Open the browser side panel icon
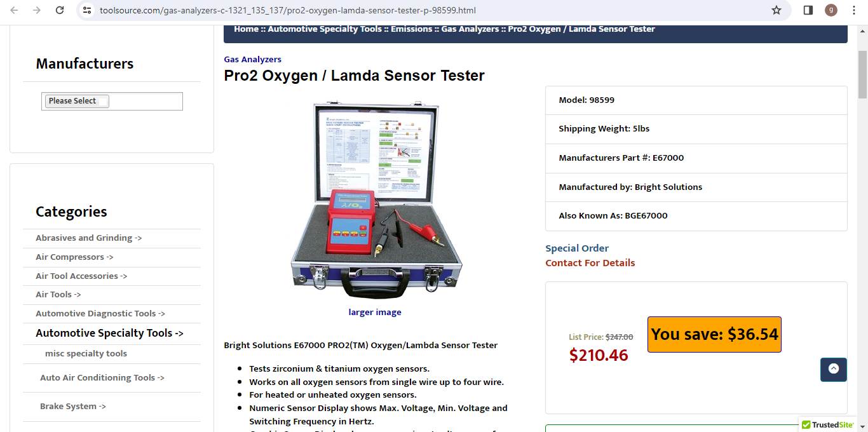This screenshot has height=432, width=868. 808,10
